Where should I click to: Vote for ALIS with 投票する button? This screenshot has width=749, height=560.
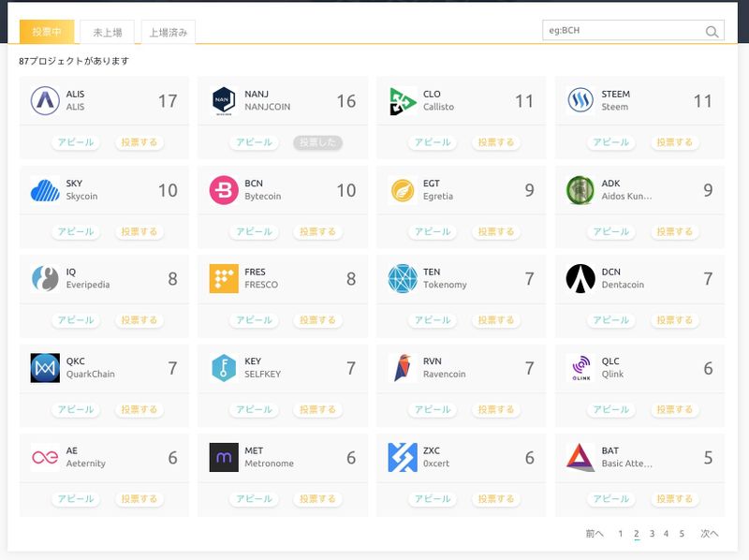139,142
